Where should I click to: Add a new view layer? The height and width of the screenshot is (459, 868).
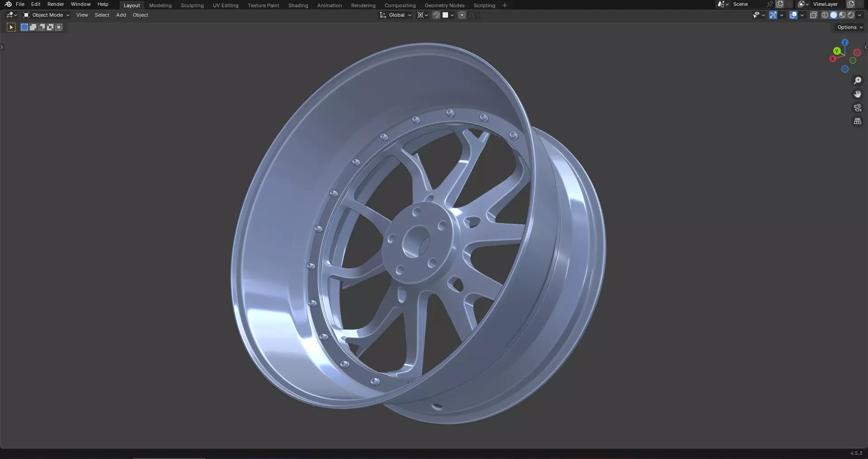(850, 4)
